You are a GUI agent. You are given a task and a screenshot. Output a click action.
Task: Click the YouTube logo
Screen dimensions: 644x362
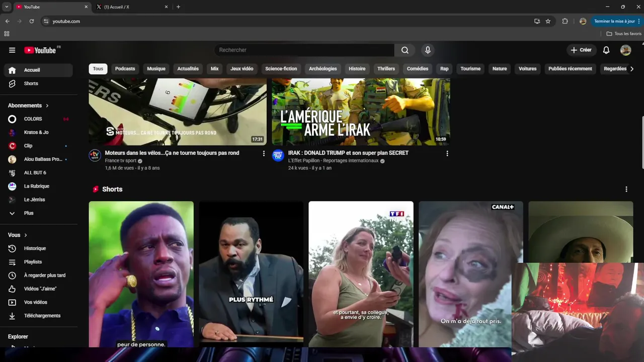40,50
